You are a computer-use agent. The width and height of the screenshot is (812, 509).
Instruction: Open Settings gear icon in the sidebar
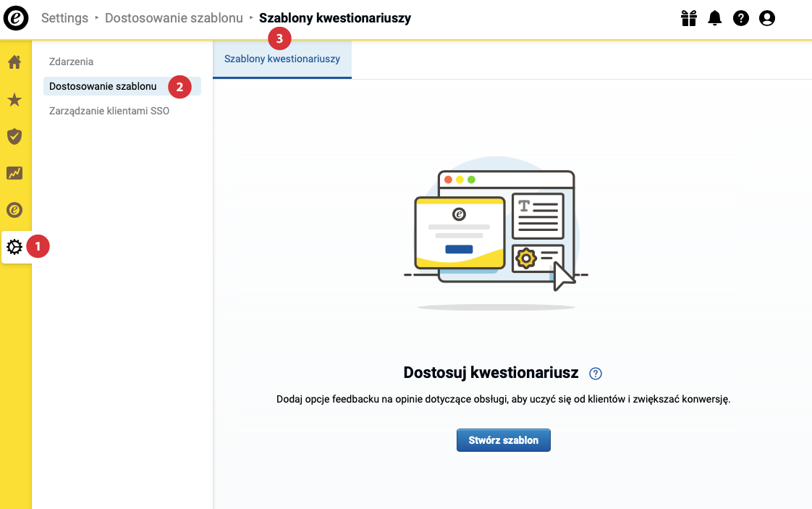coord(14,247)
